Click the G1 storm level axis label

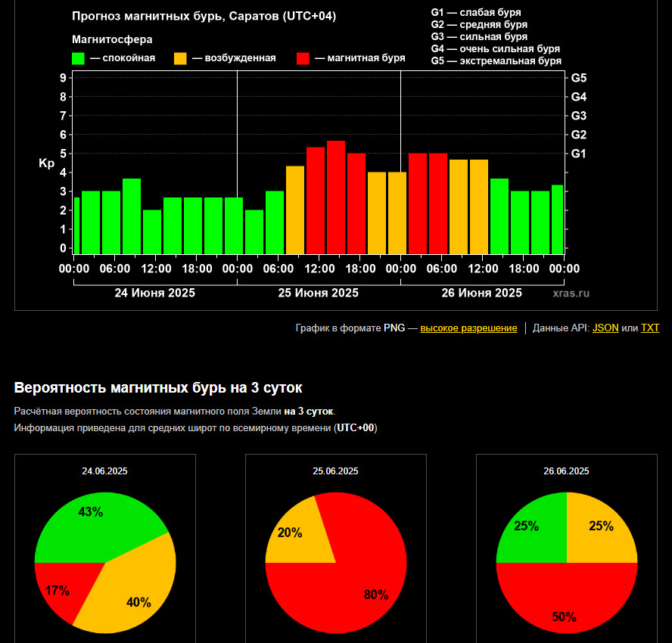pos(578,154)
